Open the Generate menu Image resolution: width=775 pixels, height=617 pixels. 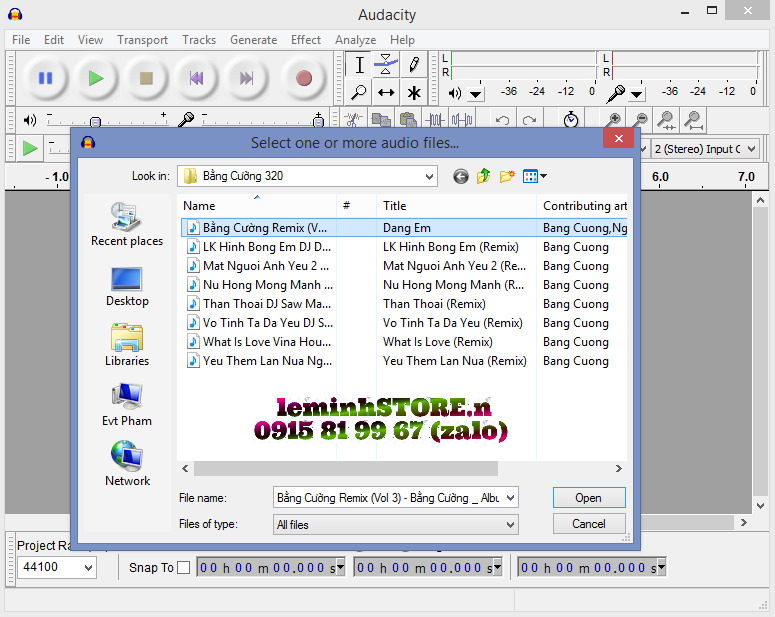coord(253,40)
